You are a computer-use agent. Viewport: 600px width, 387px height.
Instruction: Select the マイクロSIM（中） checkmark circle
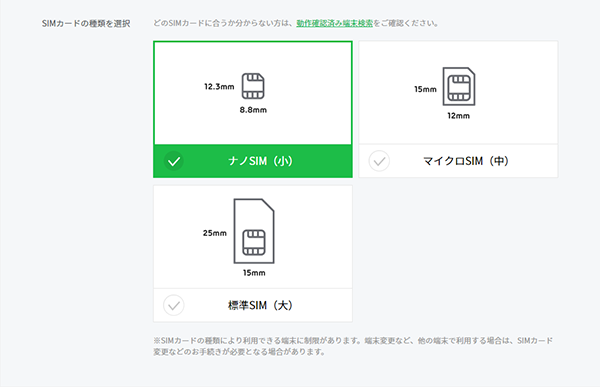379,161
